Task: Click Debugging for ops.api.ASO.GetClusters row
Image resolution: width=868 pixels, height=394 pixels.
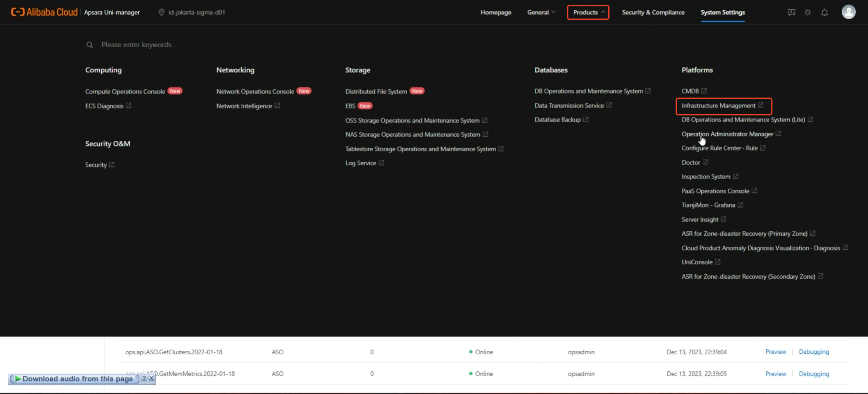Action: (814, 352)
